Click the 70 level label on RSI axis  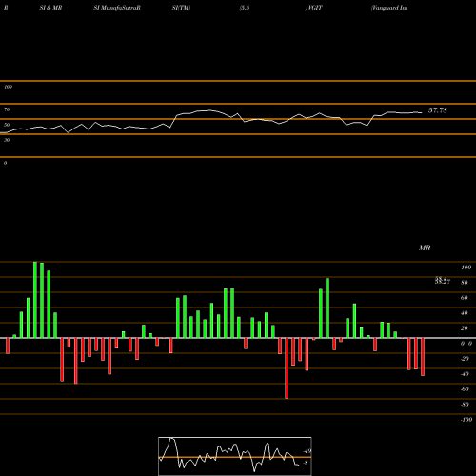click(7, 109)
